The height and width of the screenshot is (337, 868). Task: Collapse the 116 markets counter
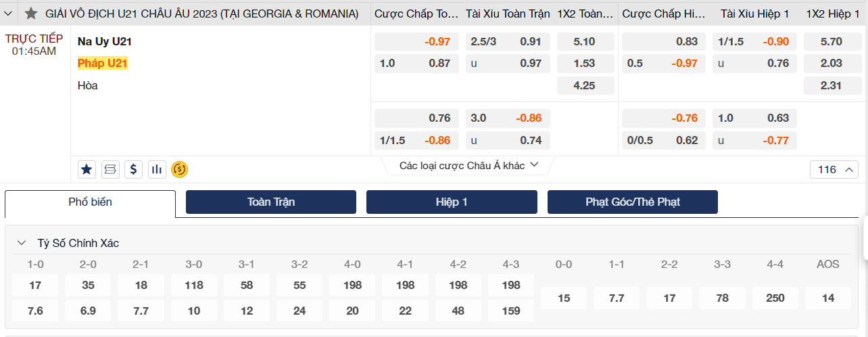click(x=834, y=170)
